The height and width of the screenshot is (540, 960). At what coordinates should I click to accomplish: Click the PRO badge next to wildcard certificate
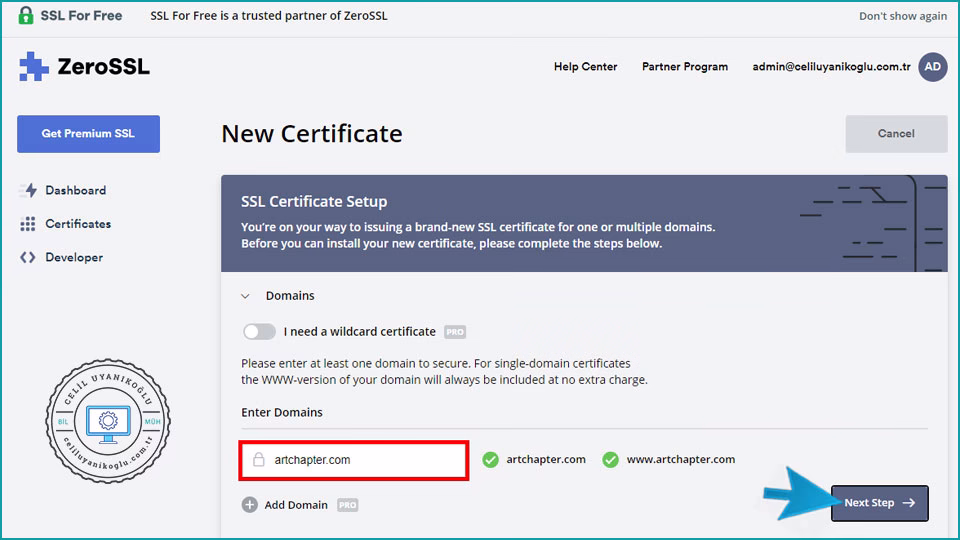point(455,332)
